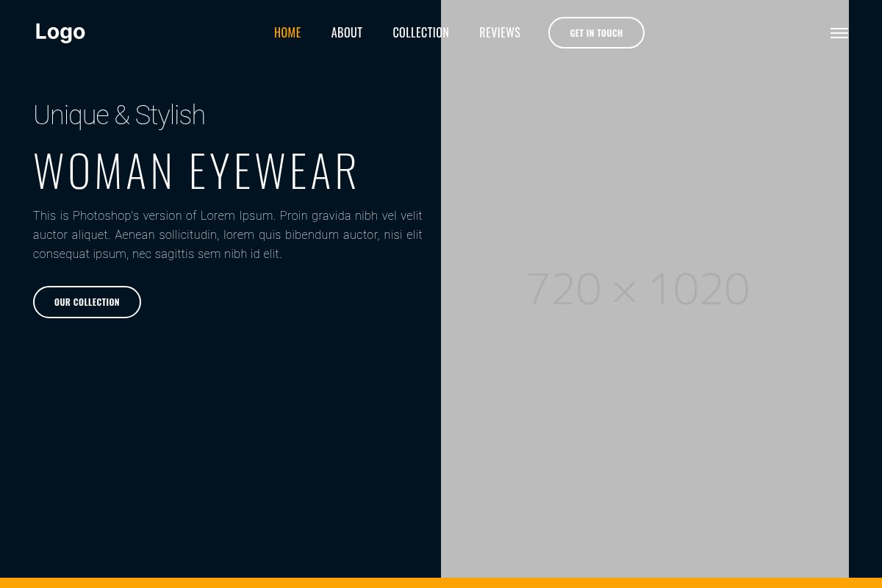Navigate to the ABOUT section
Image resolution: width=882 pixels, height=588 pixels.
346,32
